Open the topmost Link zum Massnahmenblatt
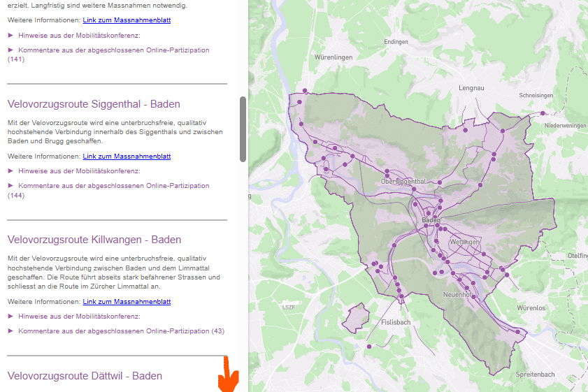 click(127, 20)
